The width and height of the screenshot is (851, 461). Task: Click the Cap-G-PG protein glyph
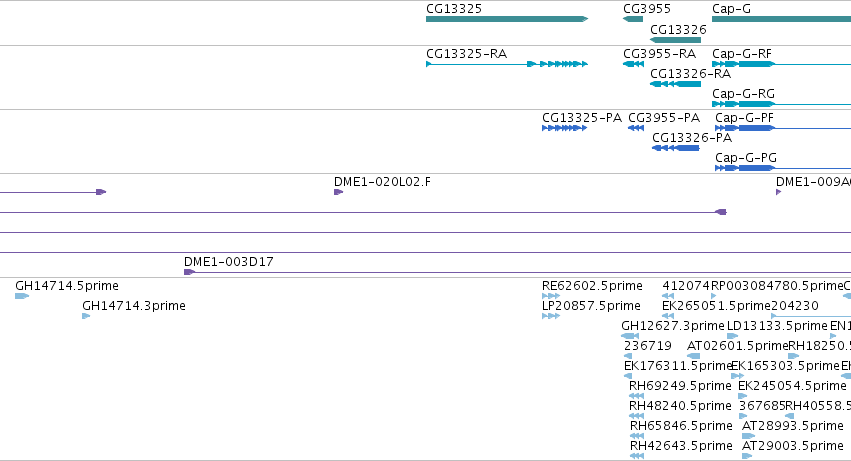pyautogui.click(x=783, y=168)
